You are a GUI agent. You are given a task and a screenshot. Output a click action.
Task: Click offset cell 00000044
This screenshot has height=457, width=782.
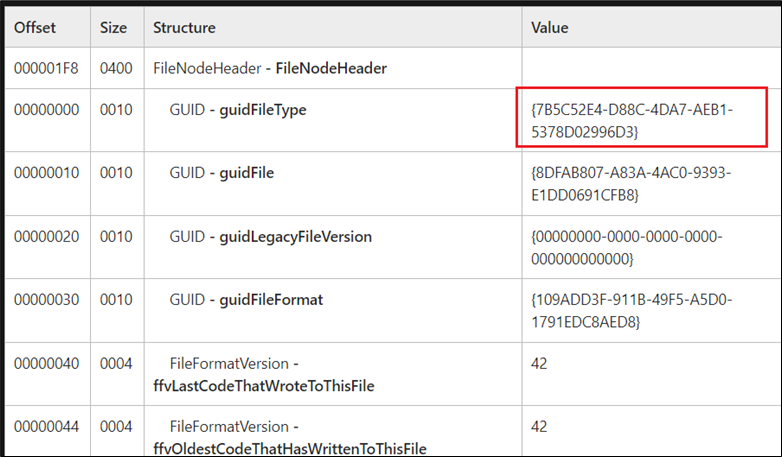pyautogui.click(x=46, y=427)
